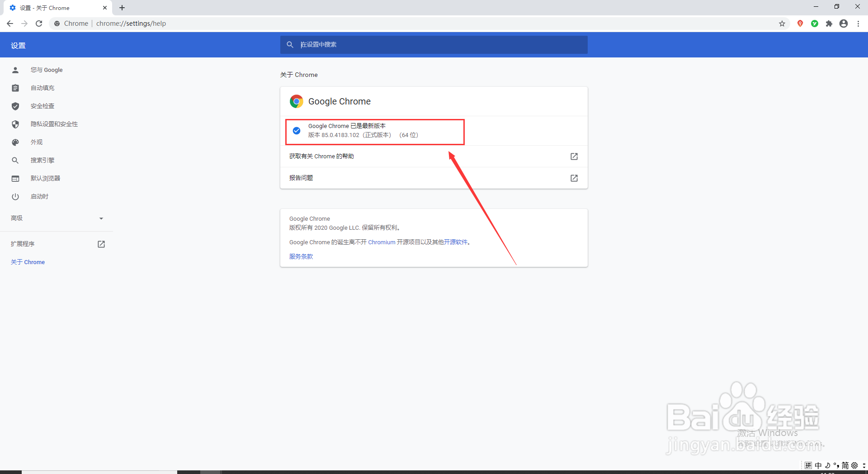Click the 关于 Chrome page heading
The height and width of the screenshot is (474, 868).
(299, 75)
